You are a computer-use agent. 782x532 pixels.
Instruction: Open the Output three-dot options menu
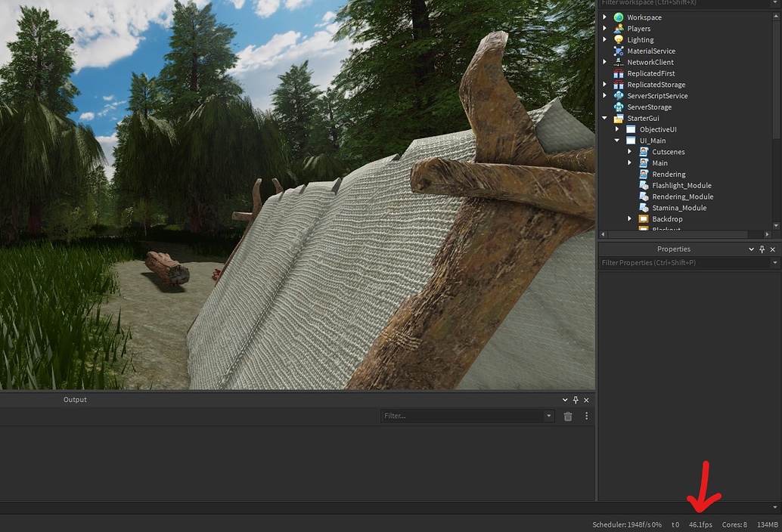586,416
